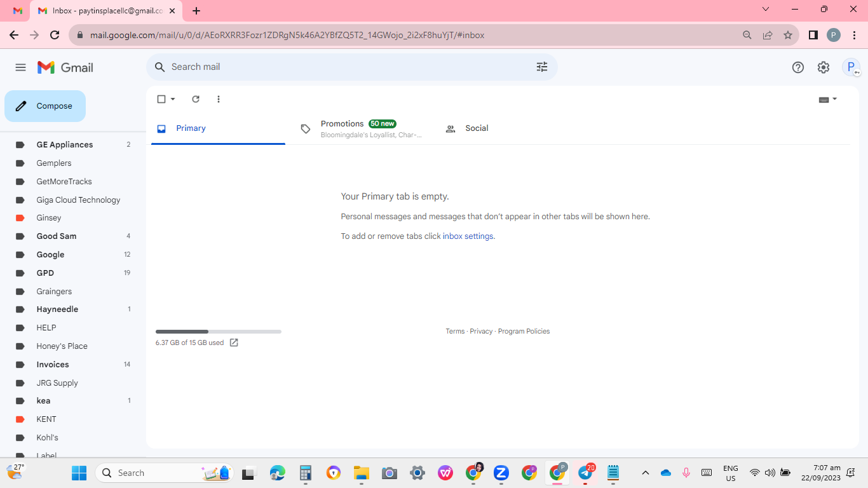
Task: Click the Windows taskbar Search box
Action: coord(165,473)
